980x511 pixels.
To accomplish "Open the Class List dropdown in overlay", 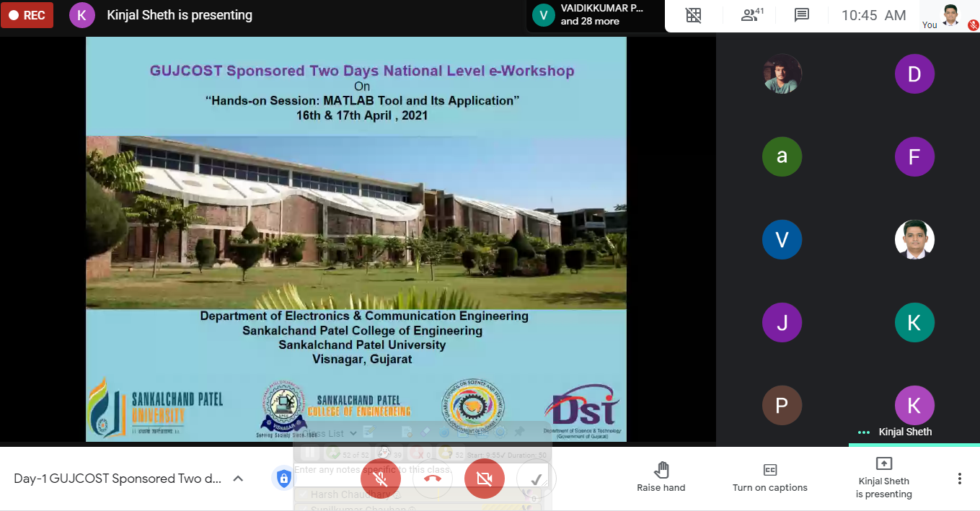I will [330, 433].
